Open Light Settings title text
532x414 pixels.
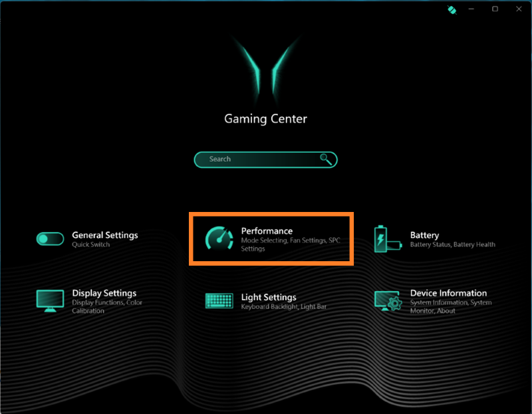coord(269,297)
